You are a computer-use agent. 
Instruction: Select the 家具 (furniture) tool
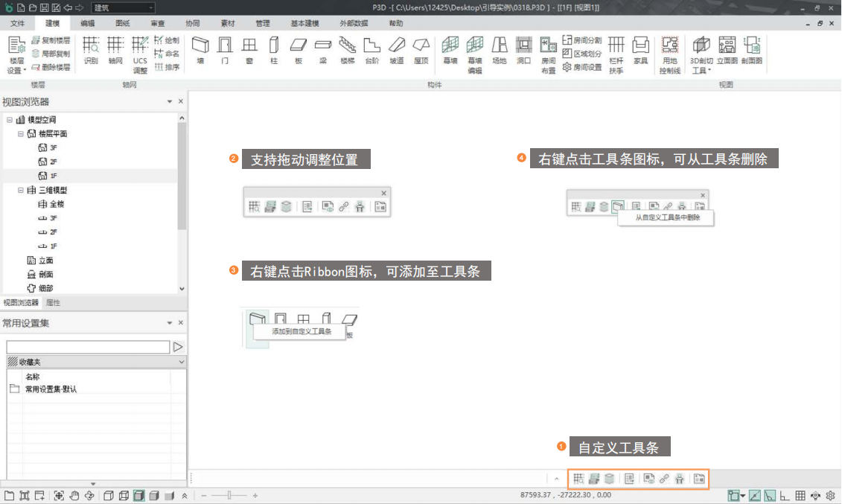640,49
